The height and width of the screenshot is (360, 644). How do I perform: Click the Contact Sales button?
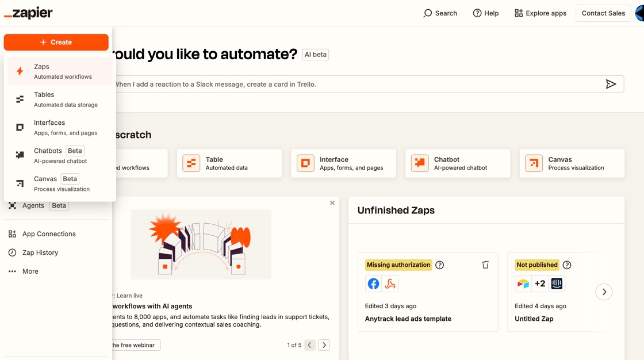[603, 13]
